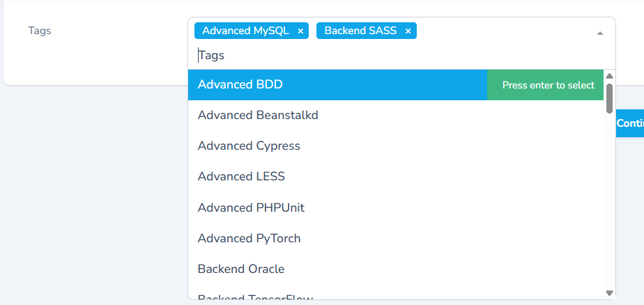The height and width of the screenshot is (305, 644).
Task: Click the Backend SASS tag chip
Action: [x=360, y=31]
